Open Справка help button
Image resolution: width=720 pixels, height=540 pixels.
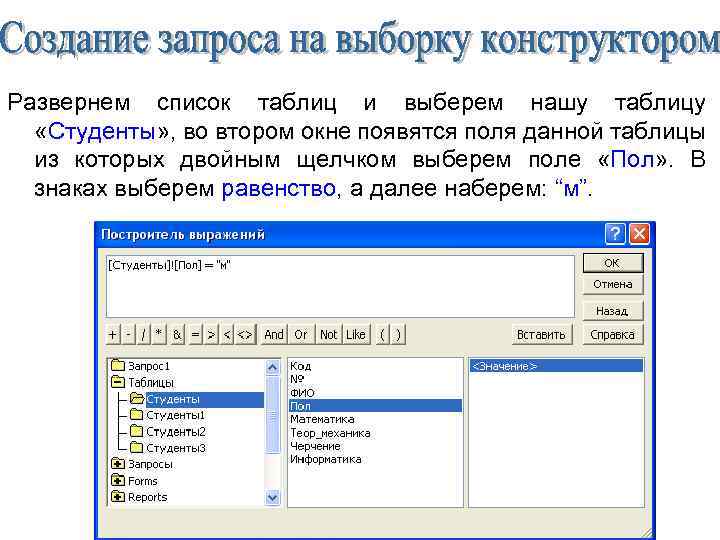(613, 335)
